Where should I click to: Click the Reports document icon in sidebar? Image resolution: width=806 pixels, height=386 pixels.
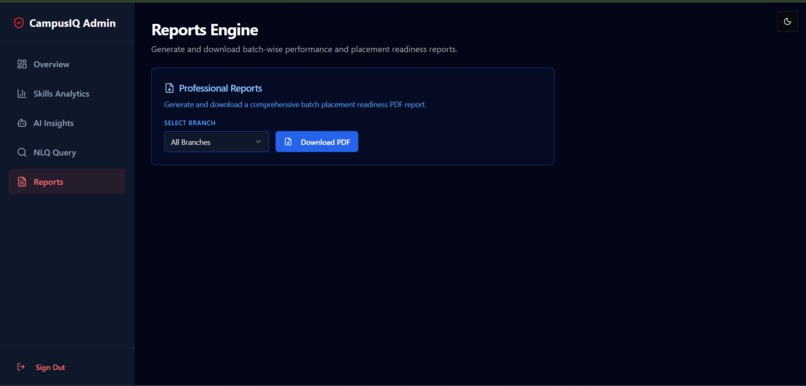(x=22, y=182)
